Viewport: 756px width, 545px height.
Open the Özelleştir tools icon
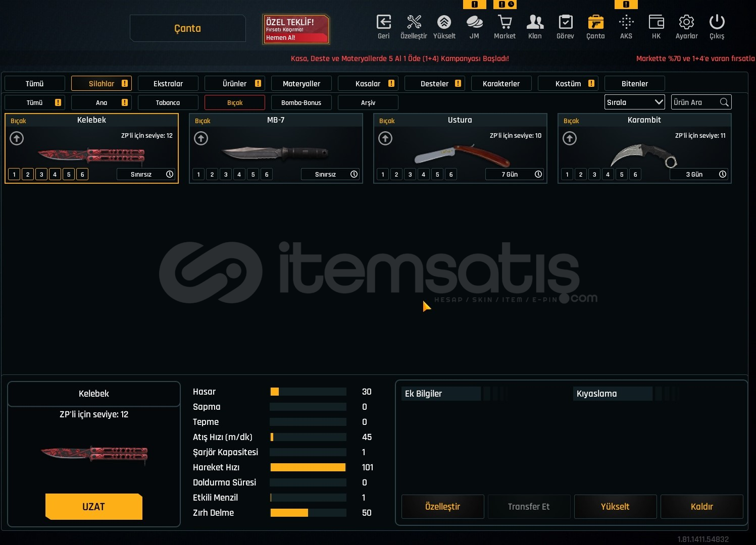point(414,23)
